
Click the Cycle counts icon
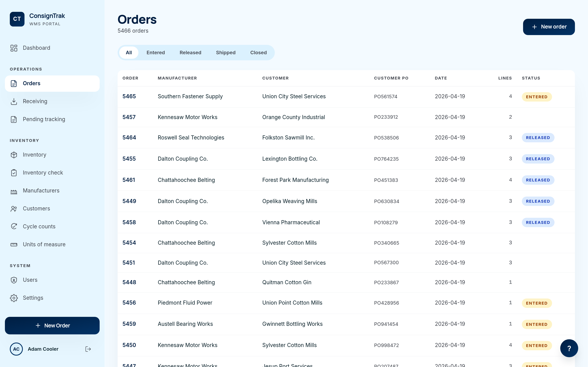[x=14, y=226]
